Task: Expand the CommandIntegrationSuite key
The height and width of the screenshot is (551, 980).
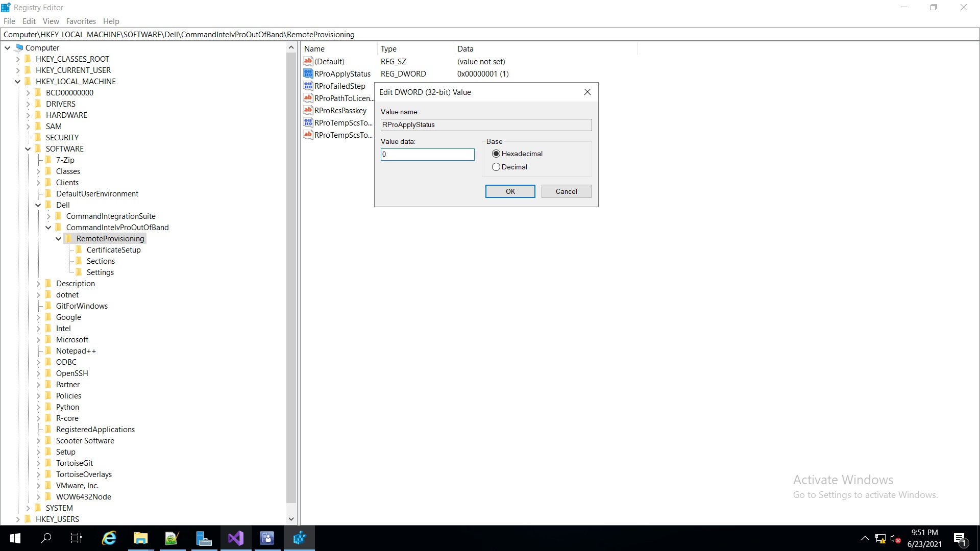Action: (48, 216)
